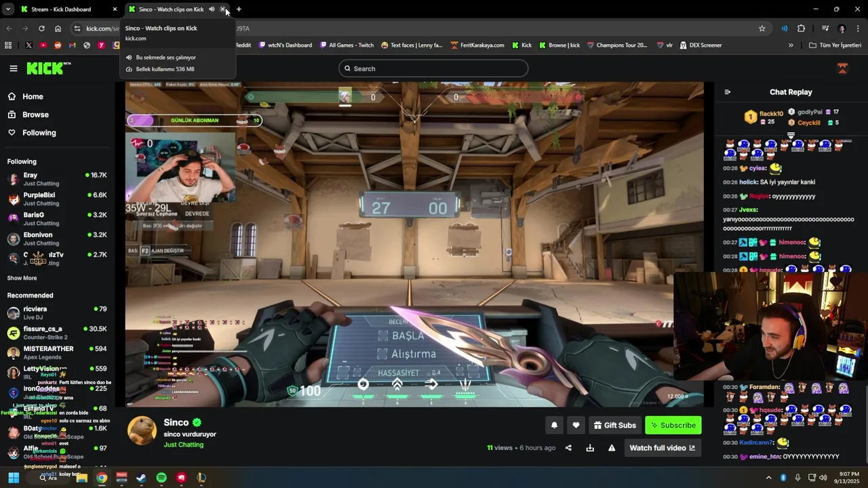Mute the Sinco tab audio icon
This screenshot has width=868, height=488.
click(x=212, y=9)
